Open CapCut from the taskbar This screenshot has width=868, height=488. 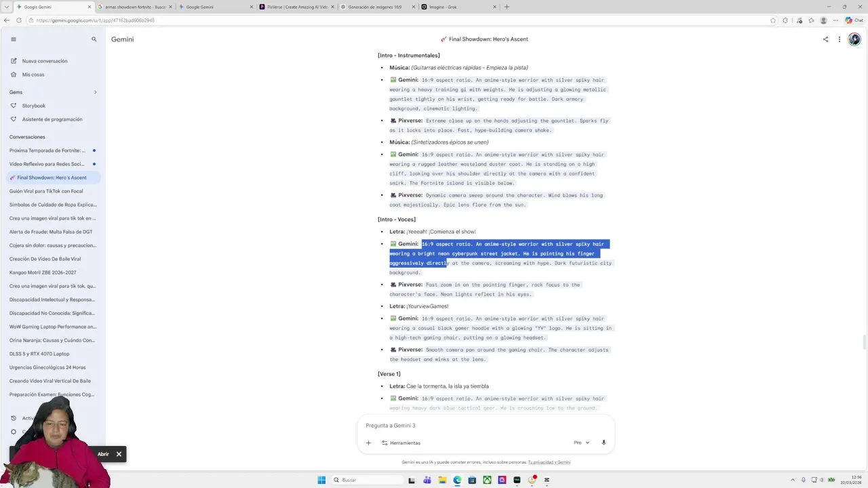tap(547, 480)
